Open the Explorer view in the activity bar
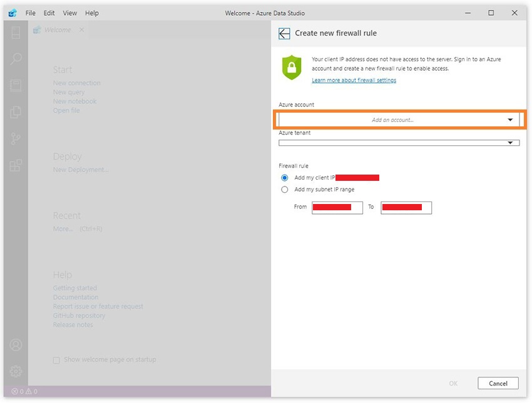Screen dimensions: 532x403 (x=16, y=111)
